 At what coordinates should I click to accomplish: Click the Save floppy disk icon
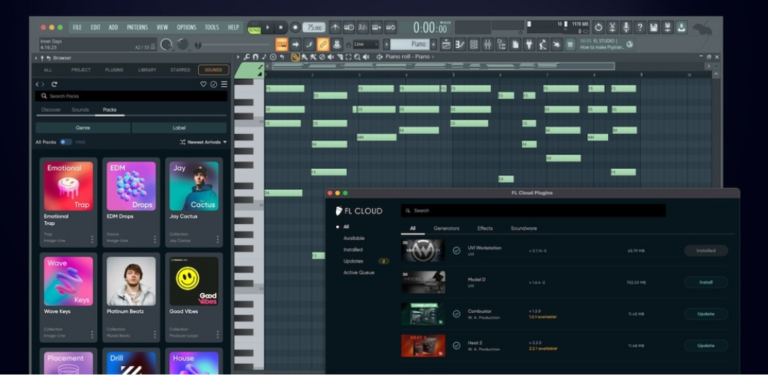click(654, 27)
